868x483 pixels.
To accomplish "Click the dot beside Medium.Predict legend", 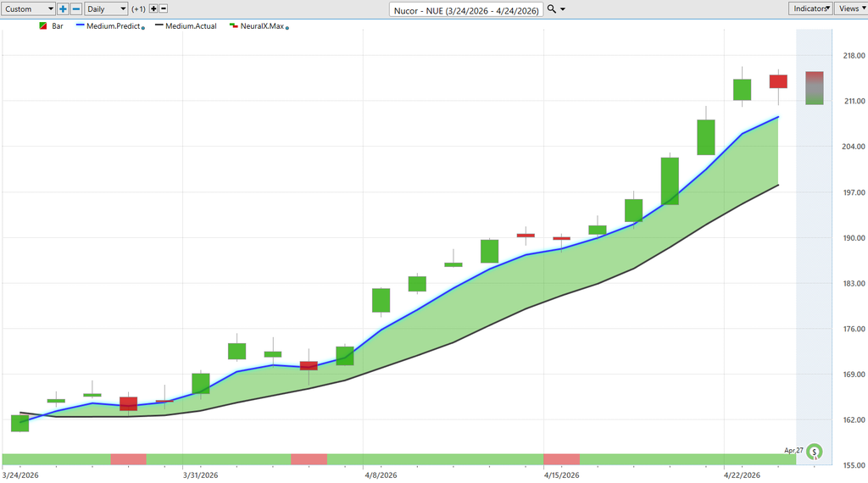I will [142, 28].
